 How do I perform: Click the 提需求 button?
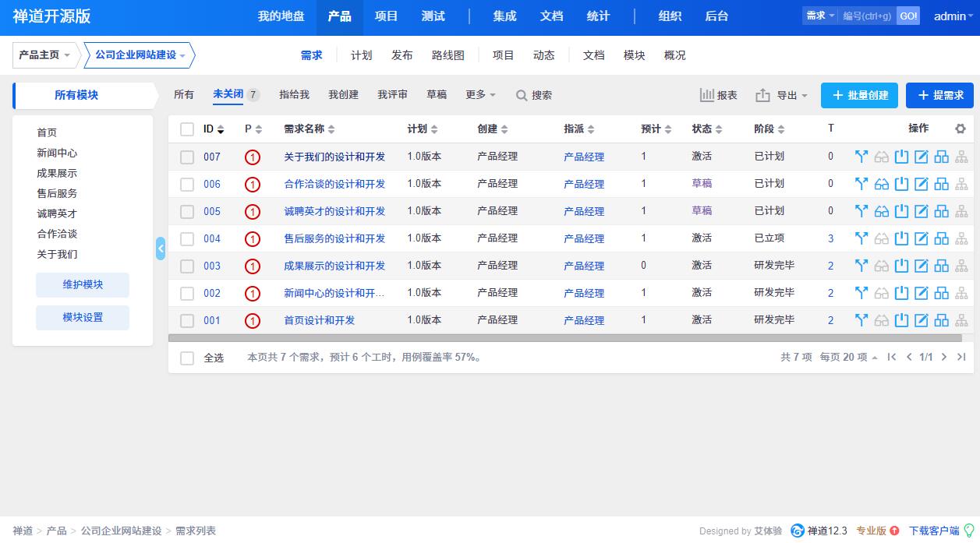click(939, 95)
